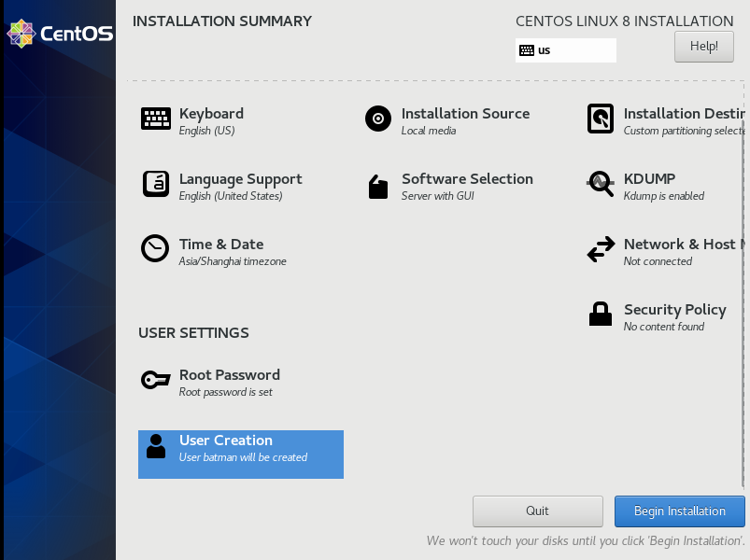Click 'User batman will be created' text
Screen dimensions: 750x560
coord(243,457)
